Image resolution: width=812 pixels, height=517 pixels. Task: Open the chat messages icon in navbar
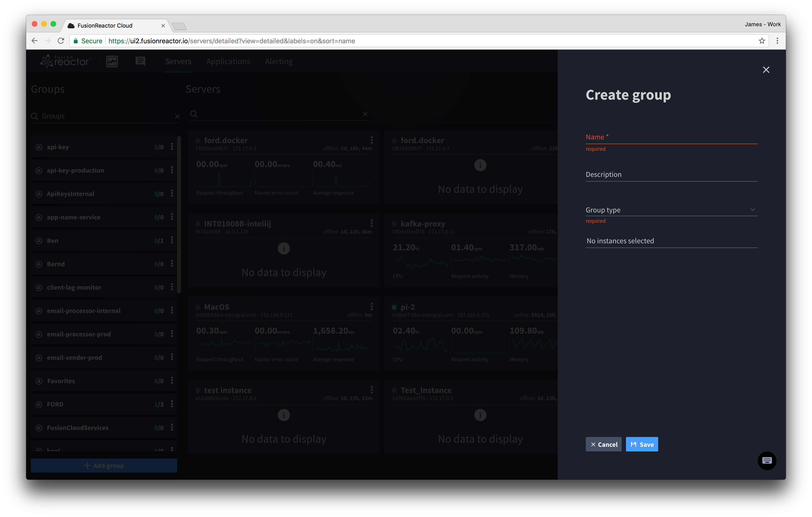click(140, 62)
